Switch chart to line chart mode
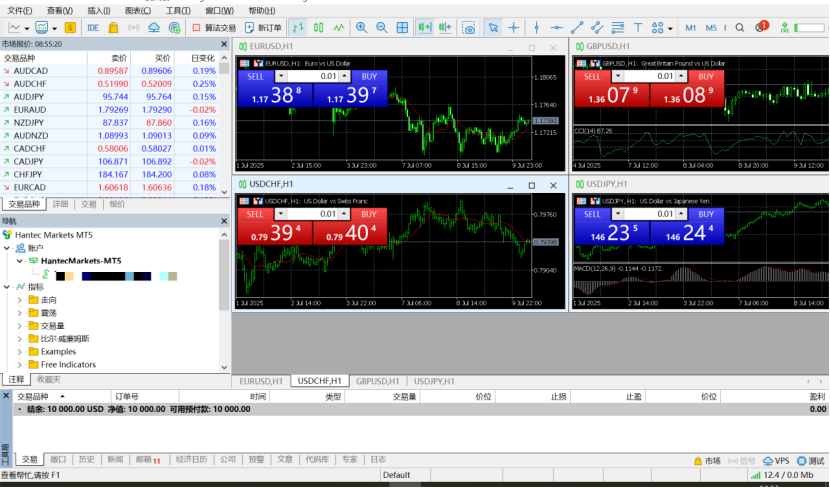 [x=339, y=28]
